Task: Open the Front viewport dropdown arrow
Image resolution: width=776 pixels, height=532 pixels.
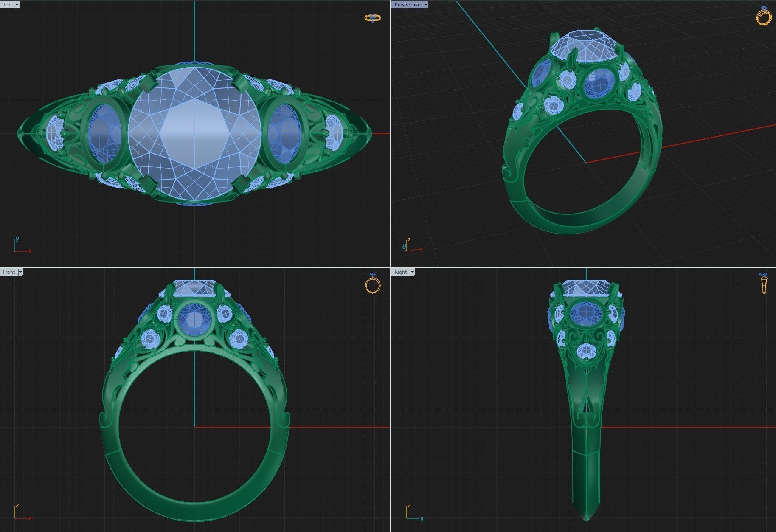Action: (20, 272)
